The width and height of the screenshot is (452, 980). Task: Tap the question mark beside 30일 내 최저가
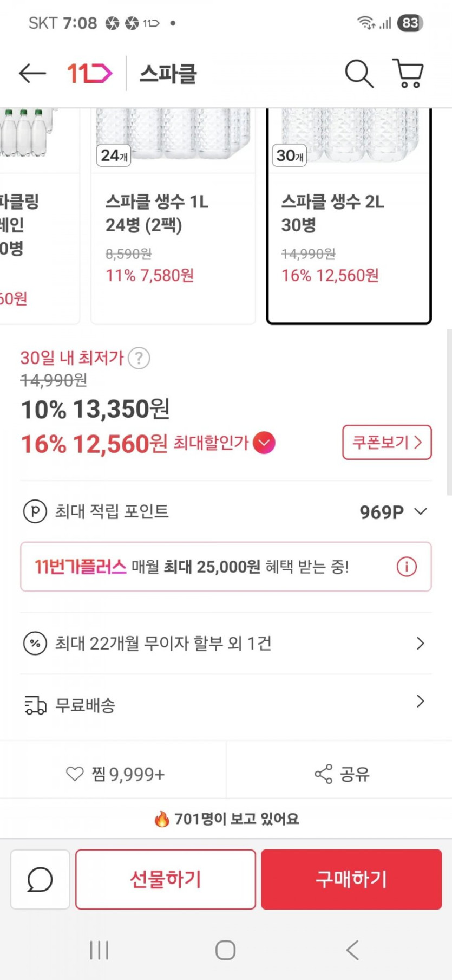tap(139, 358)
